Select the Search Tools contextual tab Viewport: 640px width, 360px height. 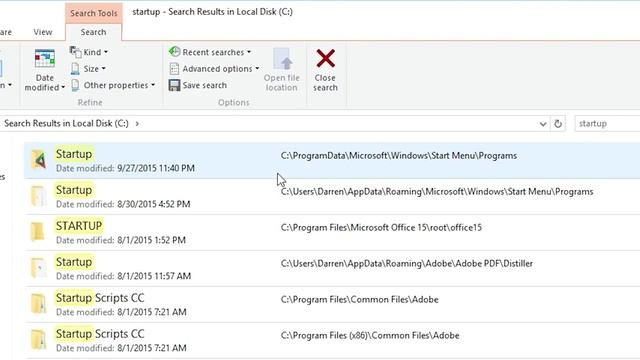93,13
